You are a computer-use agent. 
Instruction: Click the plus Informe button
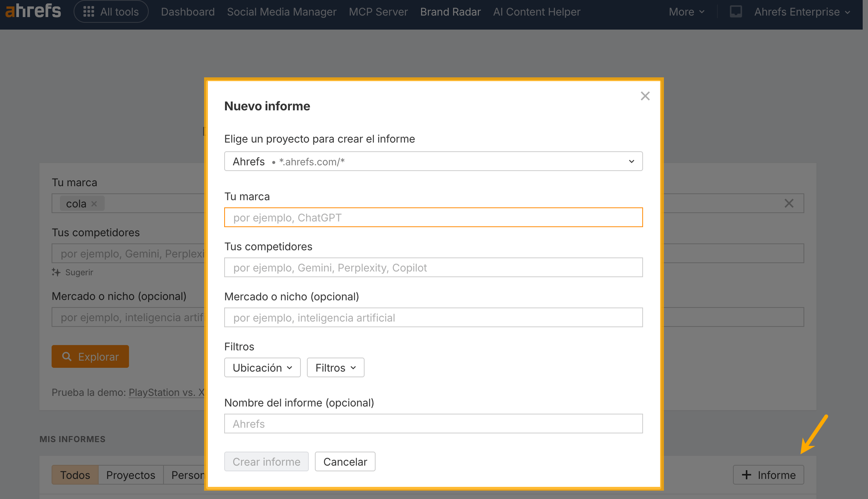click(768, 475)
